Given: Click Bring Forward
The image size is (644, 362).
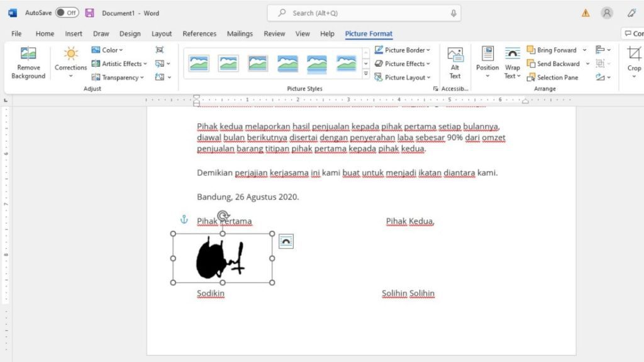Looking at the screenshot, I should pos(552,50).
